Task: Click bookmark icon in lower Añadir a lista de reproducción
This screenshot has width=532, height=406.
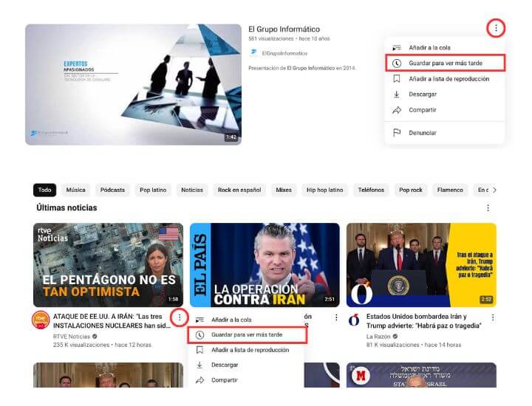Action: [x=199, y=350]
